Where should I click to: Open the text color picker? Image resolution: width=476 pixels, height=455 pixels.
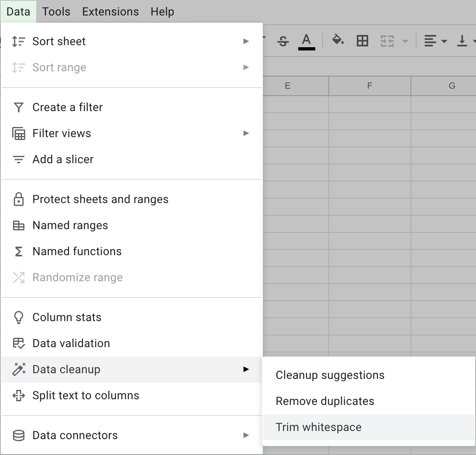point(307,41)
